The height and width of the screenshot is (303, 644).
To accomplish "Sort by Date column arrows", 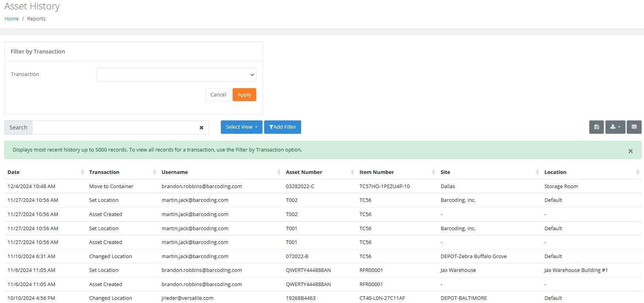I will point(82,172).
